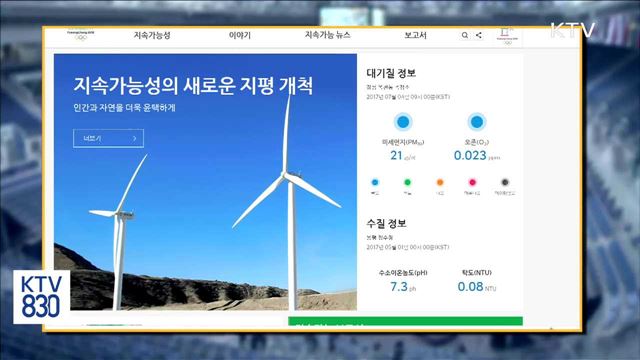Click the orange air quality legend dot
Image resolution: width=640 pixels, height=360 pixels.
[x=440, y=182]
